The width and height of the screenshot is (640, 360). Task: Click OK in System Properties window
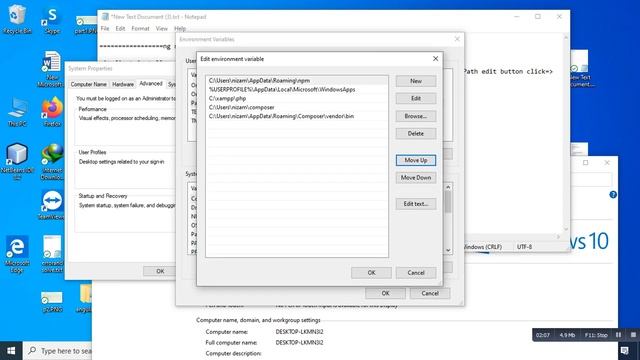pyautogui.click(x=160, y=271)
